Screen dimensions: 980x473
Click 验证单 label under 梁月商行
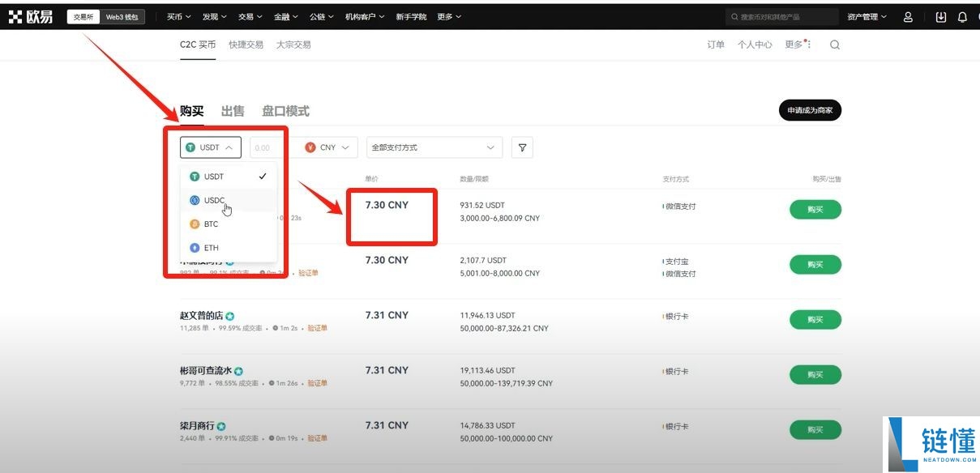tap(318, 438)
